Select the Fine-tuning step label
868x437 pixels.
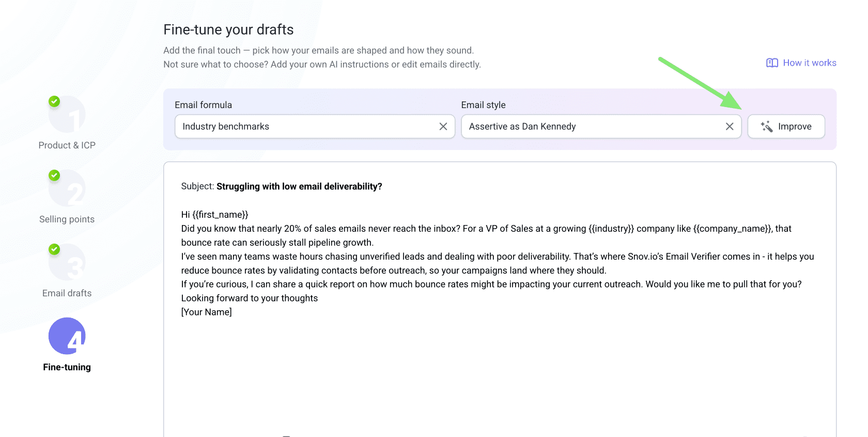67,367
